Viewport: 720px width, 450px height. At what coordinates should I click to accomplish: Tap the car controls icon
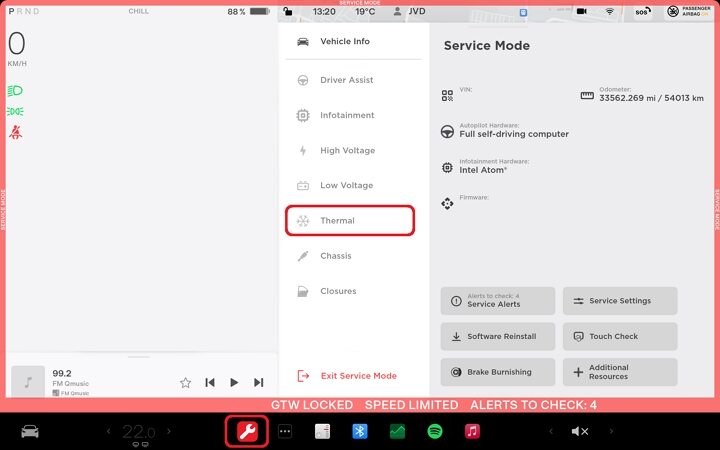(x=30, y=432)
